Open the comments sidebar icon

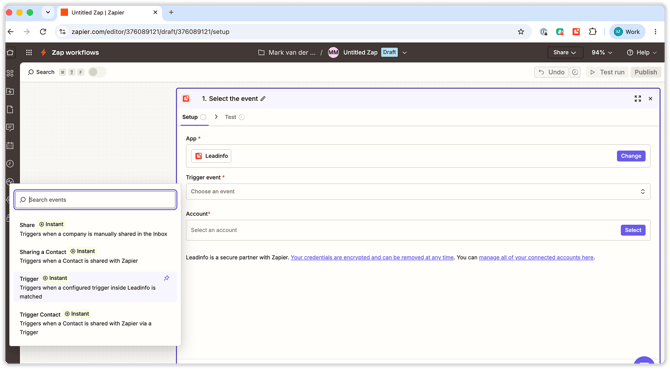(10, 127)
